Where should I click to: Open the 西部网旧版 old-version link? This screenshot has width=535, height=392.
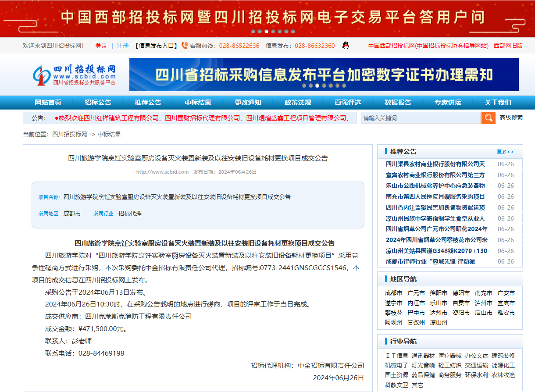click(508, 46)
